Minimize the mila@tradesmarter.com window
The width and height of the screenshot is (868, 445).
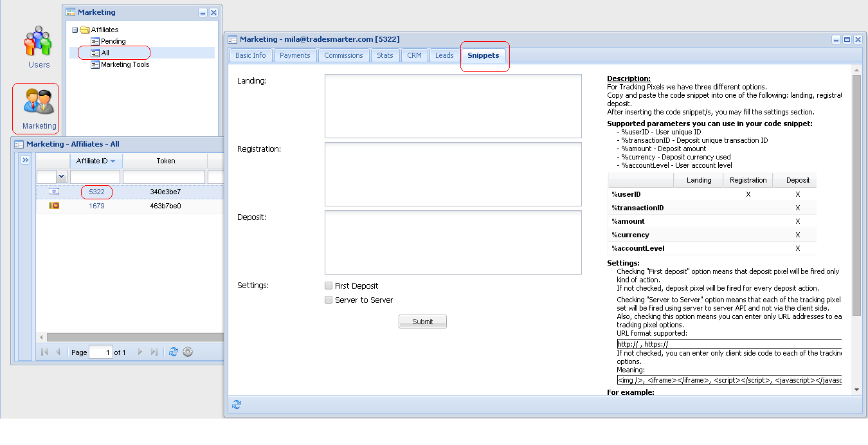pos(836,39)
